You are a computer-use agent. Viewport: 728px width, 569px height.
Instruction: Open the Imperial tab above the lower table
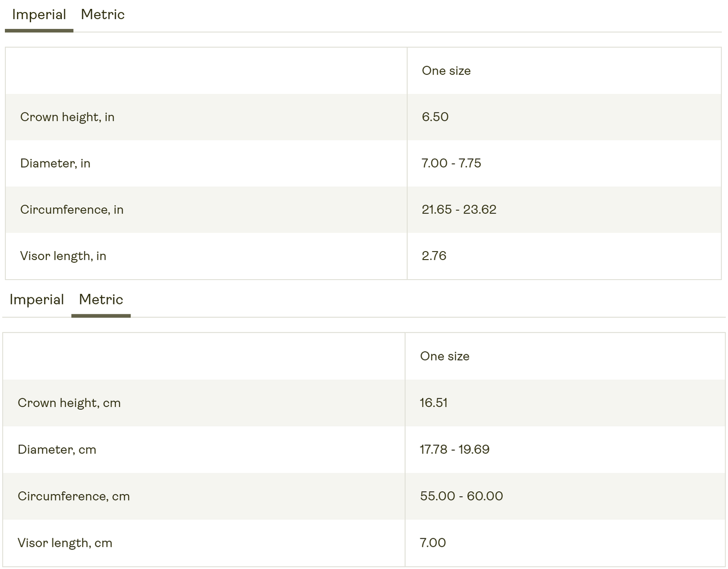36,300
